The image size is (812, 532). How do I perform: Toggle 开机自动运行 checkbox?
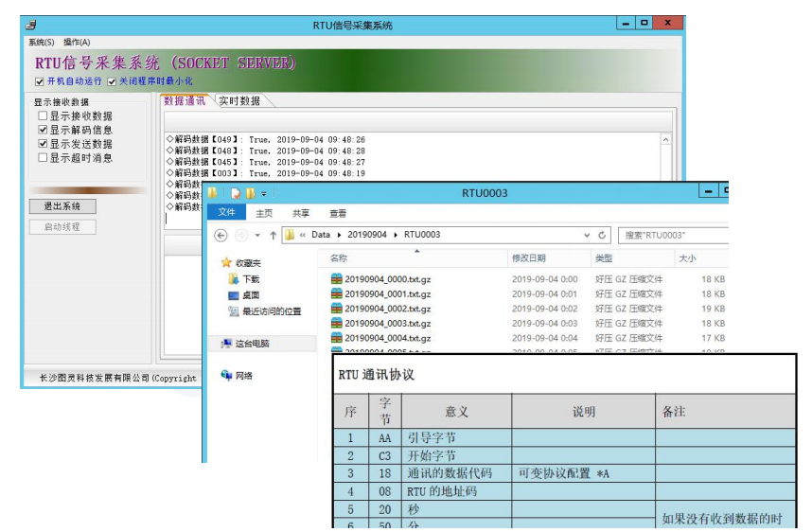pos(40,81)
